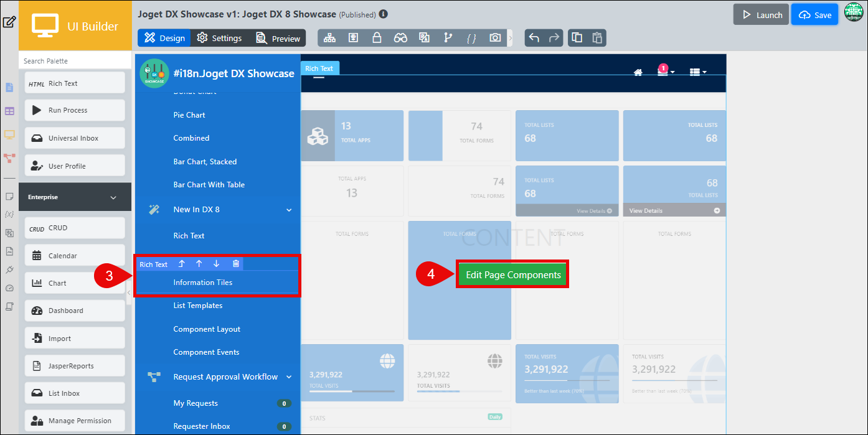Select the JasperReports palette element
Image resolution: width=868 pixels, height=435 pixels.
[75, 366]
